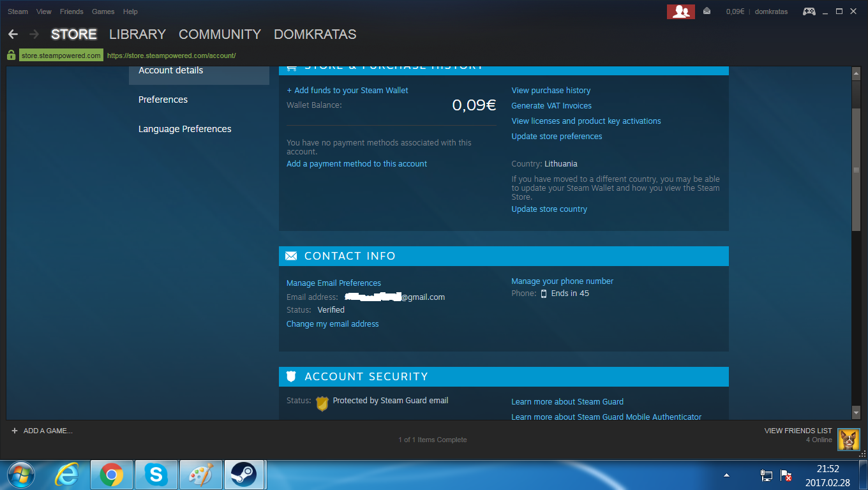Screen dimensions: 868x490
Task: Open Learn more about Steam Guard link
Action: pos(567,402)
